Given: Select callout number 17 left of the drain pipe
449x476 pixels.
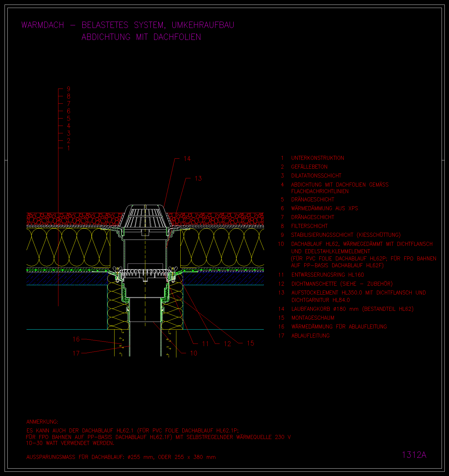Looking at the screenshot, I should pyautogui.click(x=76, y=353).
